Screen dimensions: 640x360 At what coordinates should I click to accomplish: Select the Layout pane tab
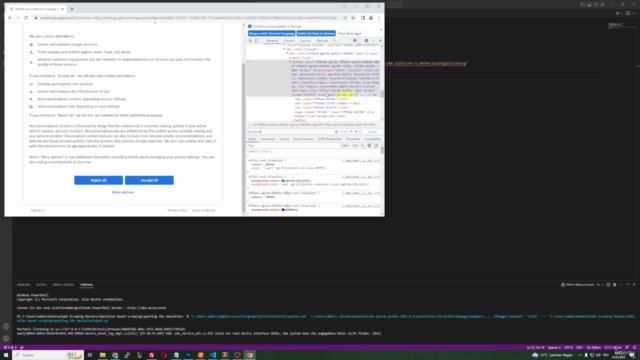coord(284,139)
